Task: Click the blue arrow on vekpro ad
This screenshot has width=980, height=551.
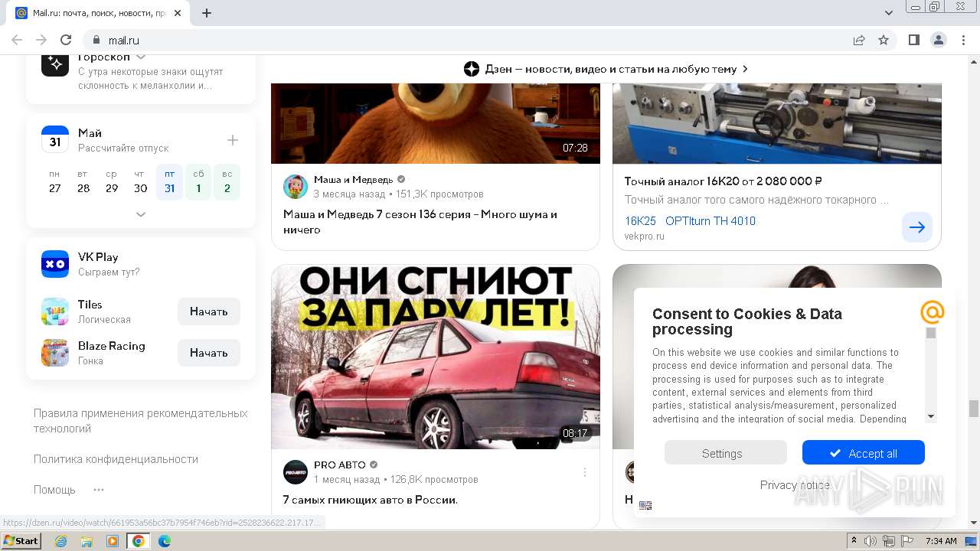Action: tap(917, 227)
